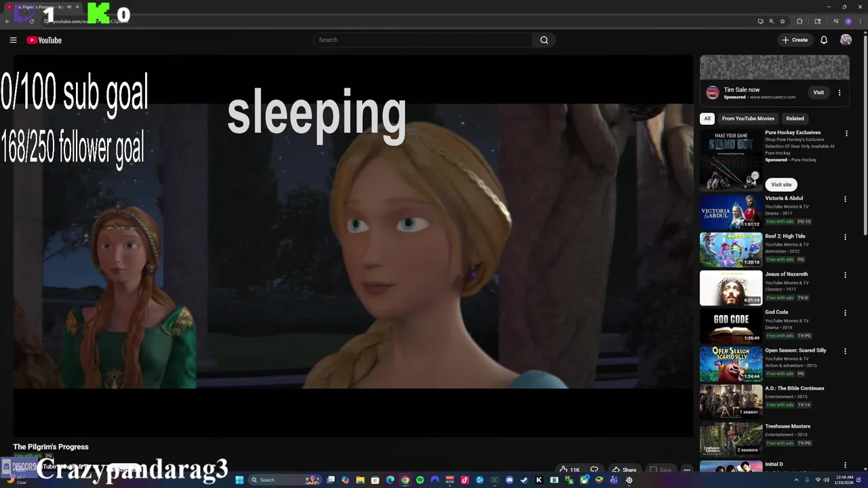Share The Pilgrim's Progress video
This screenshot has width=868, height=488.
click(624, 469)
